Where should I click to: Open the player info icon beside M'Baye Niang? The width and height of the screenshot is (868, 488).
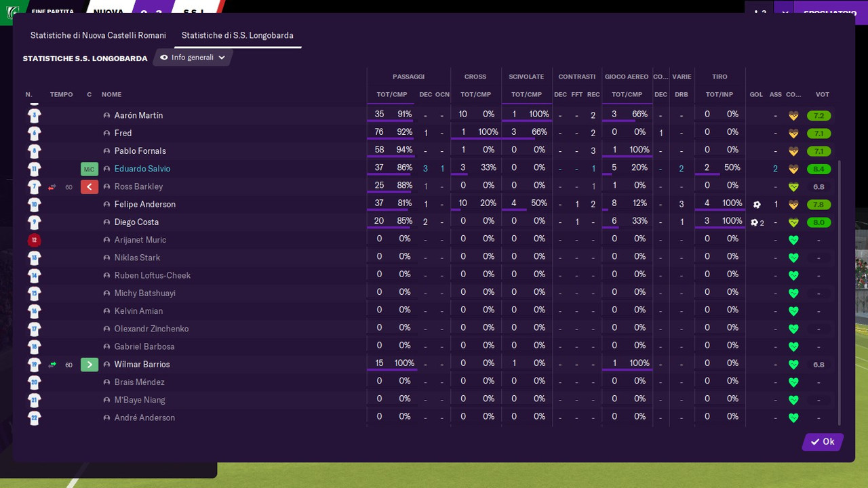106,400
